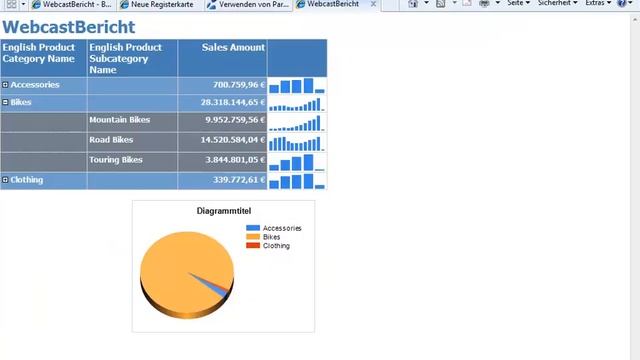Click the 'Accessories' legend label in chart

pos(282,228)
